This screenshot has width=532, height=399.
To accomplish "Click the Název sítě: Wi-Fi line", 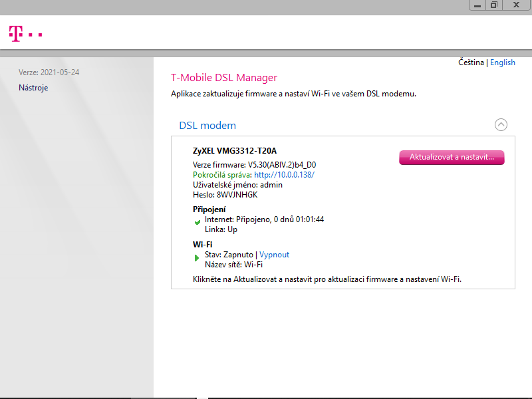I will (x=233, y=265).
